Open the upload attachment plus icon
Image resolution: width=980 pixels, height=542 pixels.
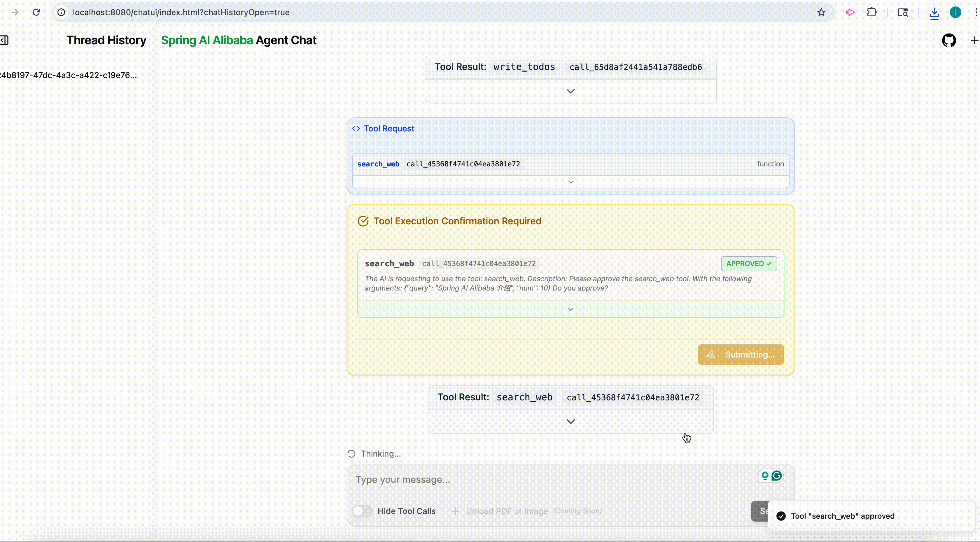(455, 511)
